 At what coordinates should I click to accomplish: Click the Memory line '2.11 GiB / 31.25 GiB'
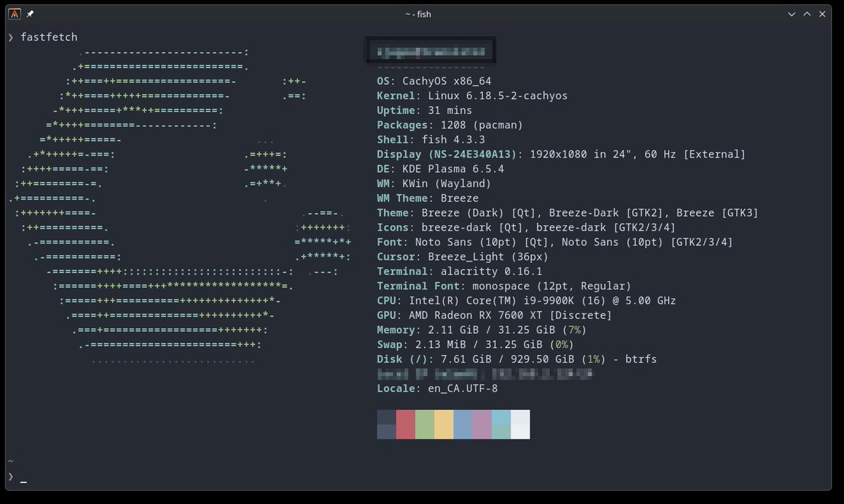[482, 330]
